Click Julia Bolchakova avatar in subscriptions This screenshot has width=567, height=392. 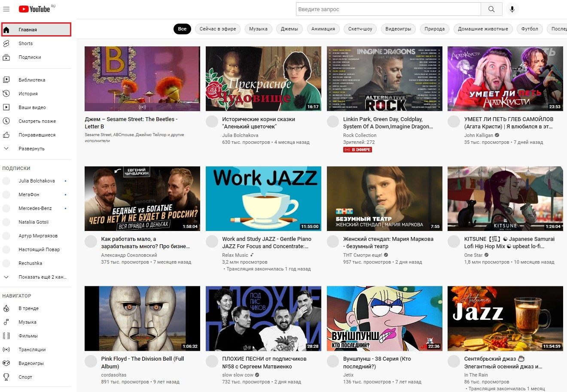point(6,181)
